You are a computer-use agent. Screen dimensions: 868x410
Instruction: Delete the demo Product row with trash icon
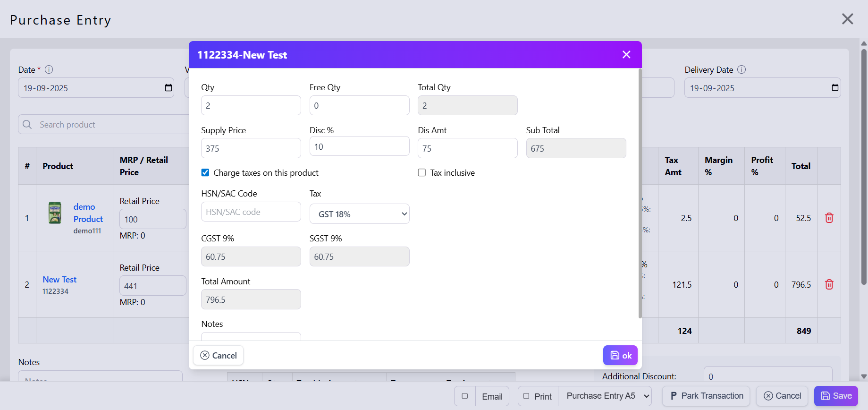coord(829,218)
